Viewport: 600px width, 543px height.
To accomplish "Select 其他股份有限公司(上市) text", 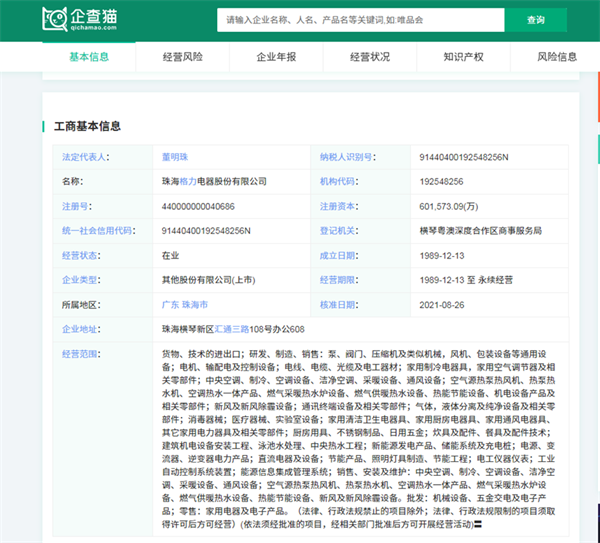I will [x=209, y=280].
